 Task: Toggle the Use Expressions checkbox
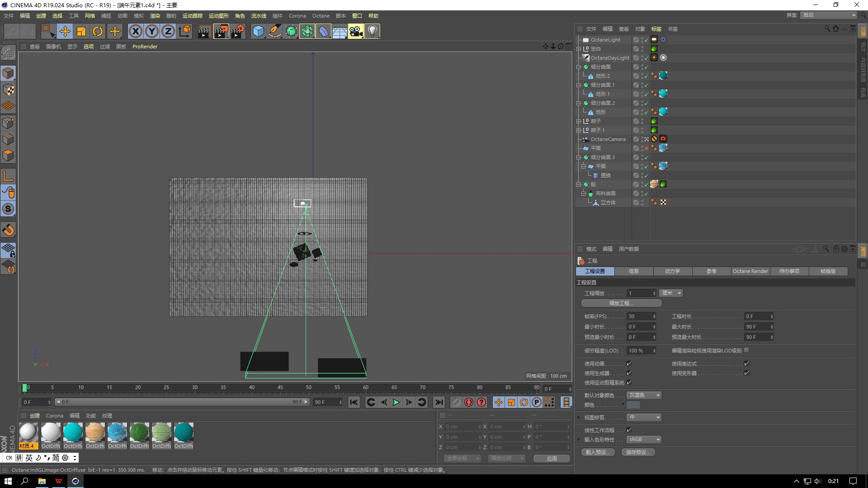746,363
